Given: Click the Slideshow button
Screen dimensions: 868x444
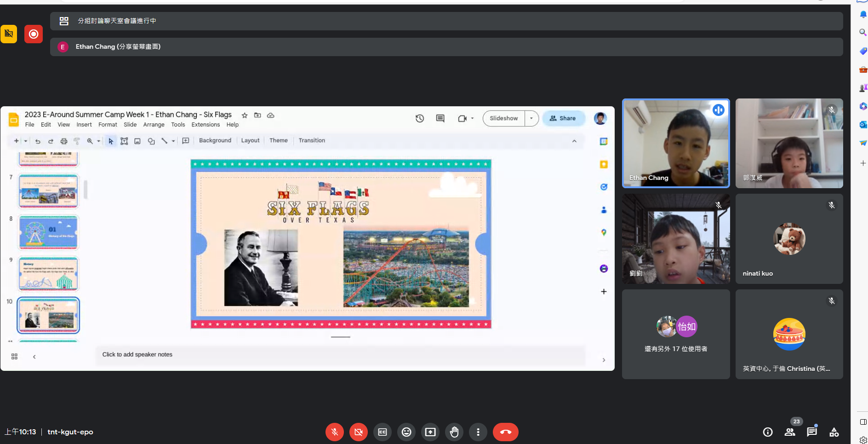Looking at the screenshot, I should click(x=504, y=118).
